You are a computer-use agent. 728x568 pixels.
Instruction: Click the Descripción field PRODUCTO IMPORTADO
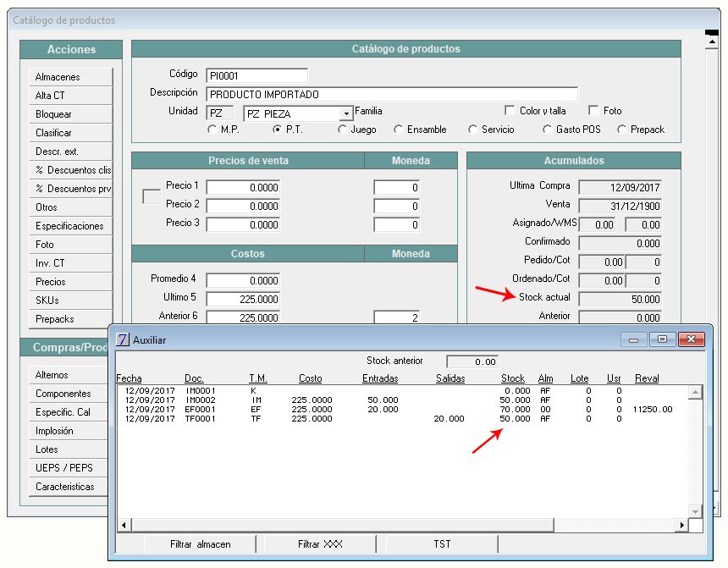coord(392,94)
